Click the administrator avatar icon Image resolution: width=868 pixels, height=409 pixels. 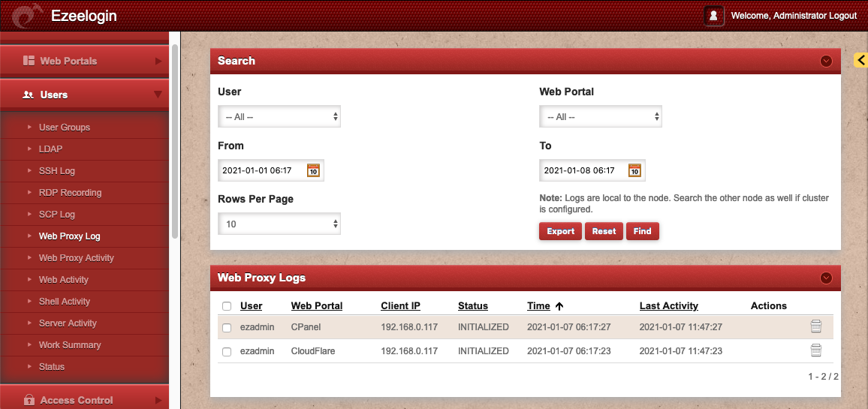coord(713,16)
